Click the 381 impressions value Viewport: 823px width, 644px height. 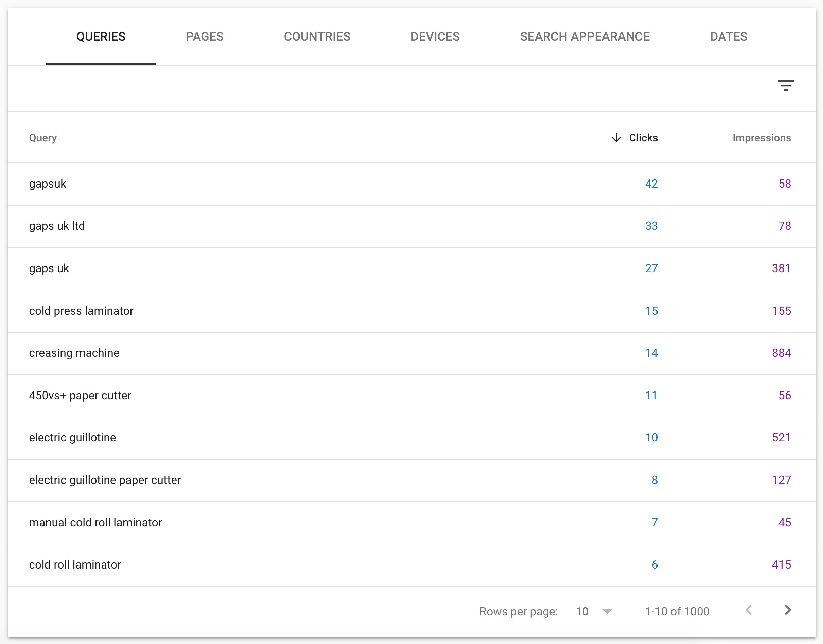[x=781, y=268]
